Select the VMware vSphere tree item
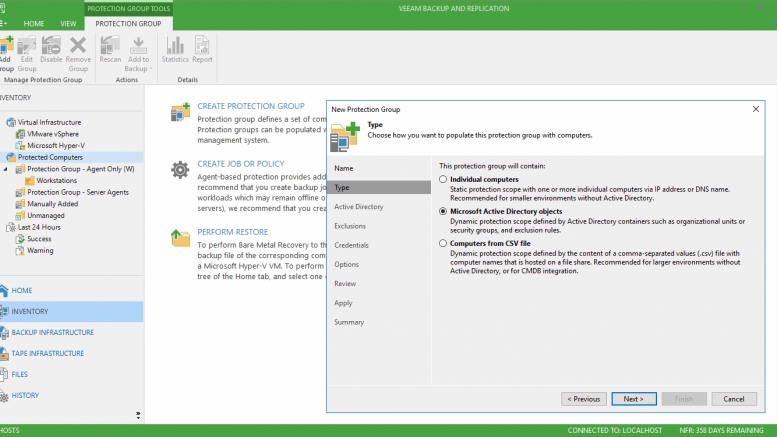Screen dimensions: 777x437 click(x=53, y=134)
